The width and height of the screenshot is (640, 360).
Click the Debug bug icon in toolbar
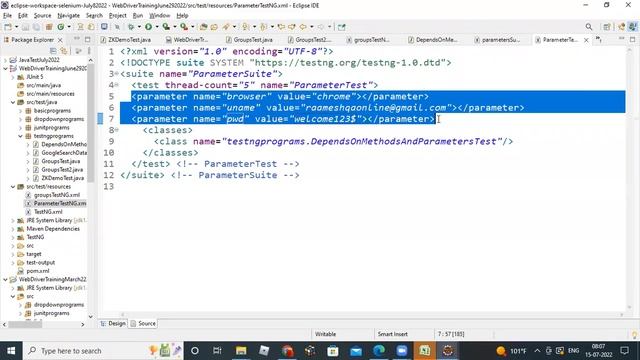pyautogui.click(x=131, y=27)
